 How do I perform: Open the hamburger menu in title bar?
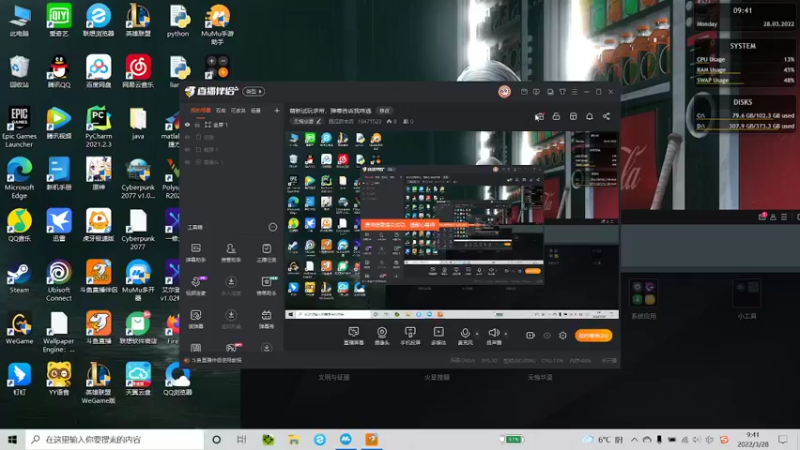click(574, 92)
